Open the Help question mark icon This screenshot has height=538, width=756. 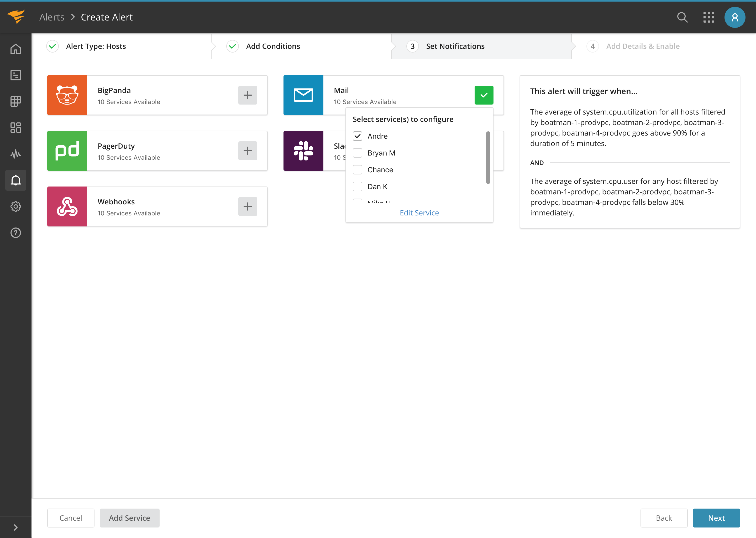[x=15, y=233]
